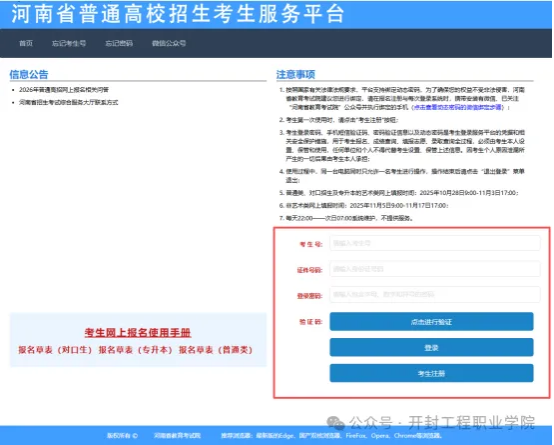Click notice 2 about 考生第一次使用
This screenshot has width=554, height=445.
tap(338, 120)
